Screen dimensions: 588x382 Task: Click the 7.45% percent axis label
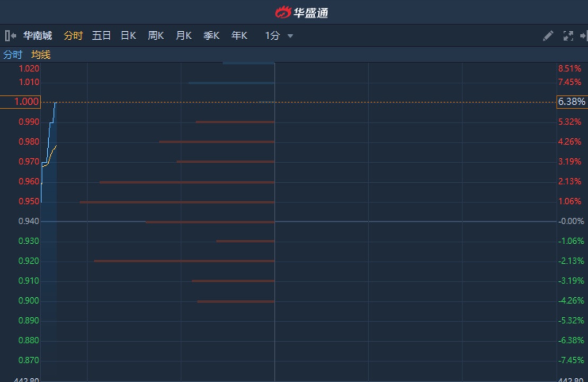pyautogui.click(x=569, y=82)
